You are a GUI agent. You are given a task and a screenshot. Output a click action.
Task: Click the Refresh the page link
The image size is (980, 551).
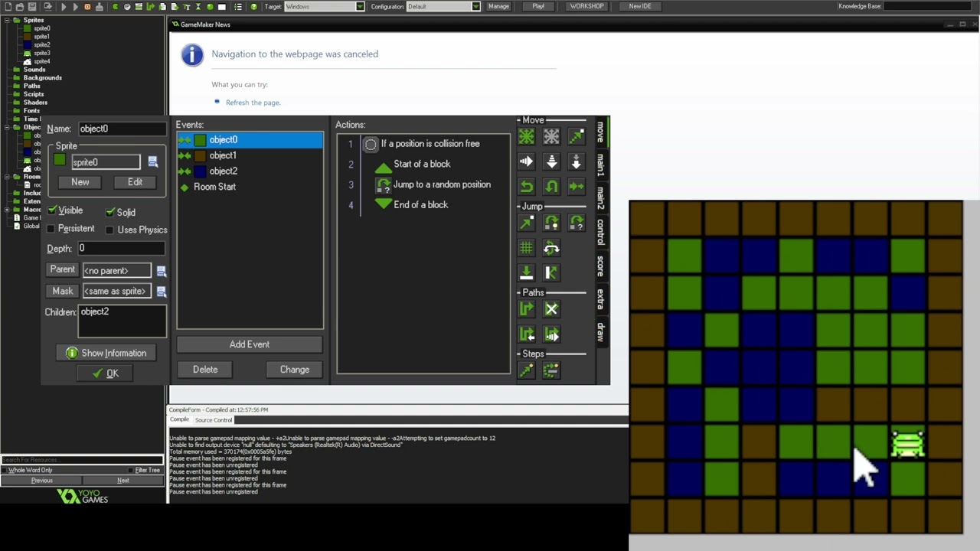[x=253, y=103]
